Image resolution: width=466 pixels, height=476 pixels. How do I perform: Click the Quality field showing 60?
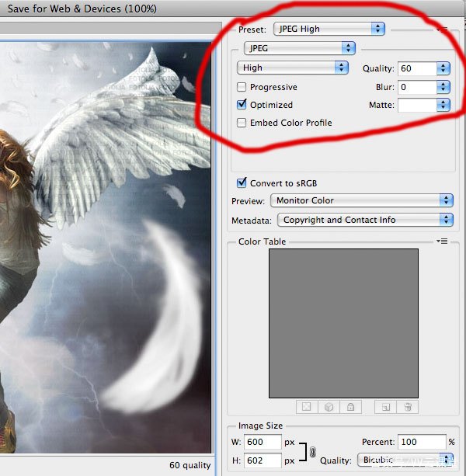tap(417, 68)
